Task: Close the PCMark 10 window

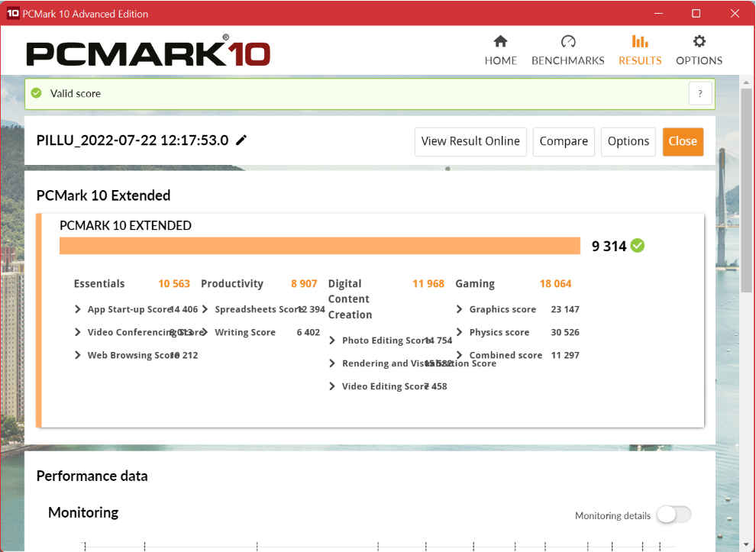Action: (x=735, y=14)
